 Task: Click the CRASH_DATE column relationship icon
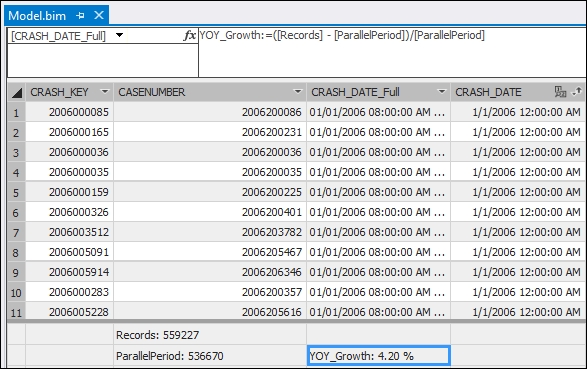click(x=560, y=92)
